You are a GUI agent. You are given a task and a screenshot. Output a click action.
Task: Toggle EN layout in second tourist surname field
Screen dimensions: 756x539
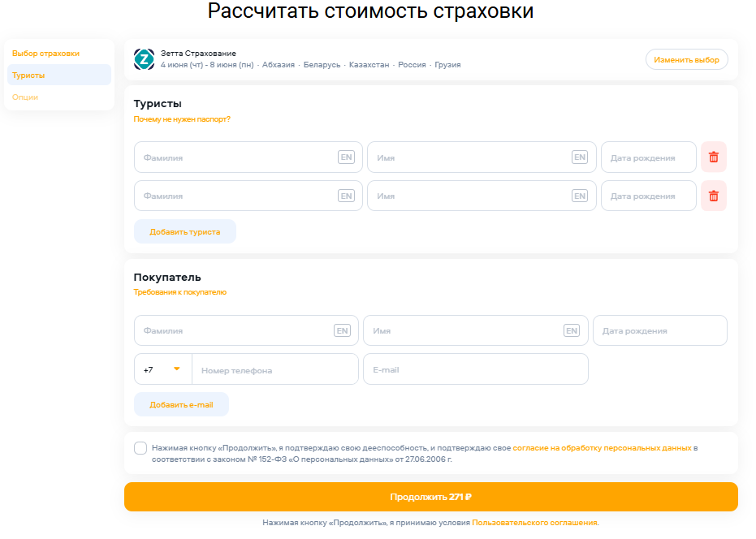pyautogui.click(x=346, y=196)
